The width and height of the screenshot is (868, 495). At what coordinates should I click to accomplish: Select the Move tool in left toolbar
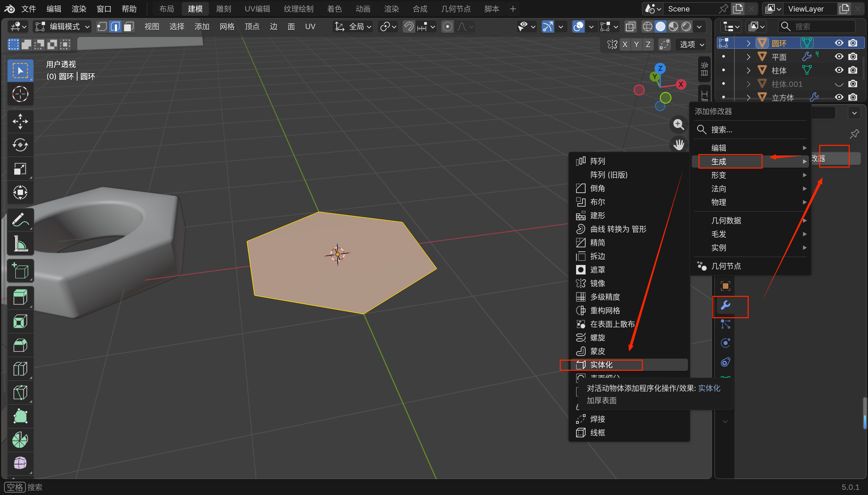[20, 121]
